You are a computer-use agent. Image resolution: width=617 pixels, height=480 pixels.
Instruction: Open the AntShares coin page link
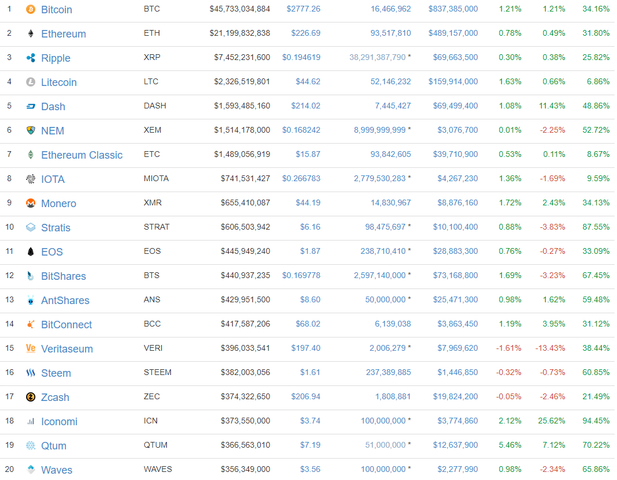(x=65, y=301)
